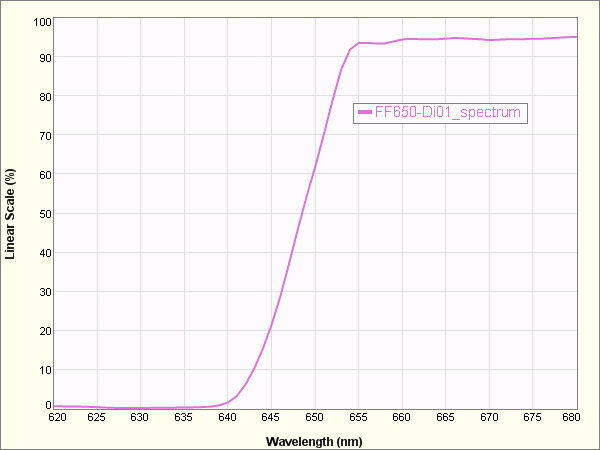600x450 pixels.
Task: Click the 0 tick label on y-axis
Action: [x=47, y=406]
